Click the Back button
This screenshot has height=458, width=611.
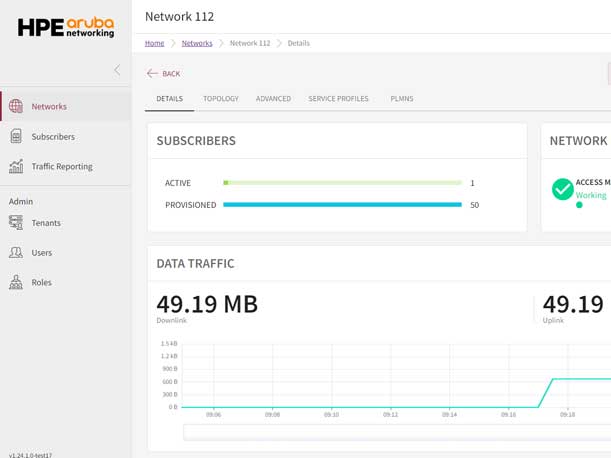tap(164, 74)
